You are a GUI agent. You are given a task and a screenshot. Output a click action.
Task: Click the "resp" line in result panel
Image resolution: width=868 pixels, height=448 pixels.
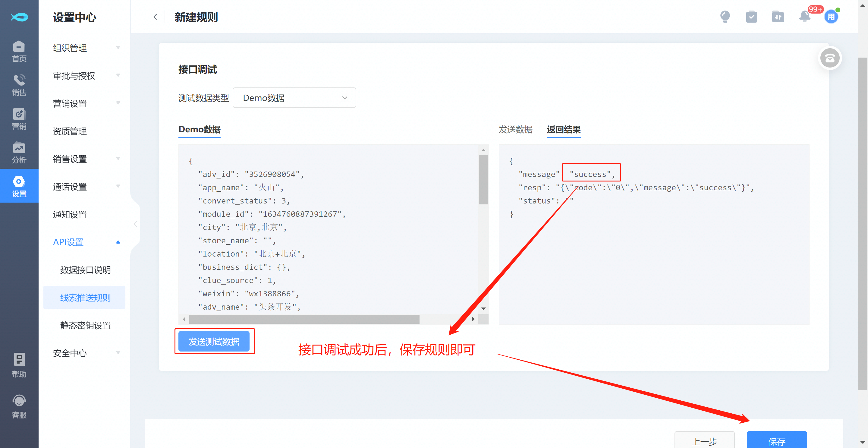click(636, 188)
